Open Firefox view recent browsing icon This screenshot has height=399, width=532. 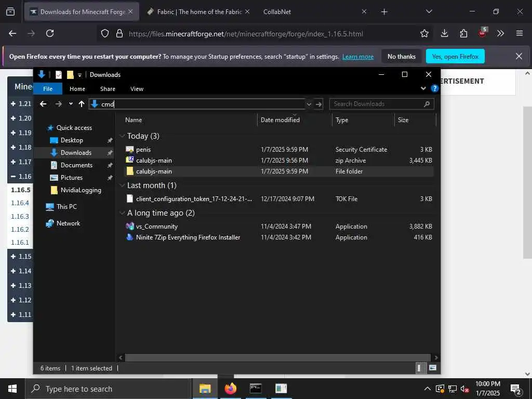[10, 11]
